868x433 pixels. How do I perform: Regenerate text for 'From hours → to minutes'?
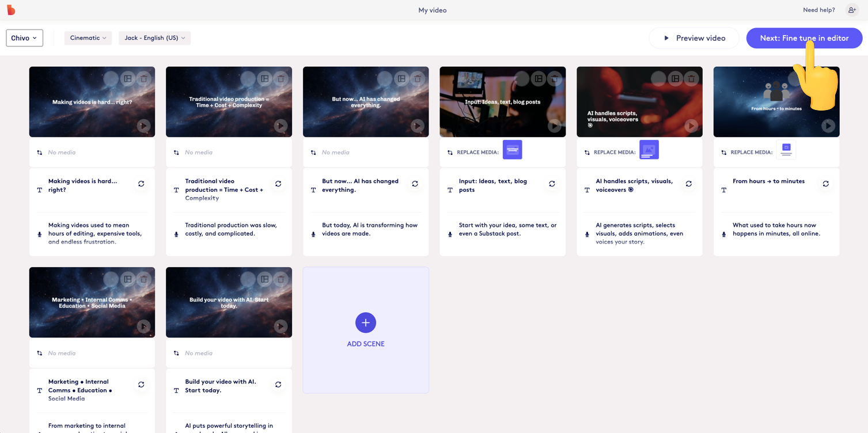[x=826, y=184]
